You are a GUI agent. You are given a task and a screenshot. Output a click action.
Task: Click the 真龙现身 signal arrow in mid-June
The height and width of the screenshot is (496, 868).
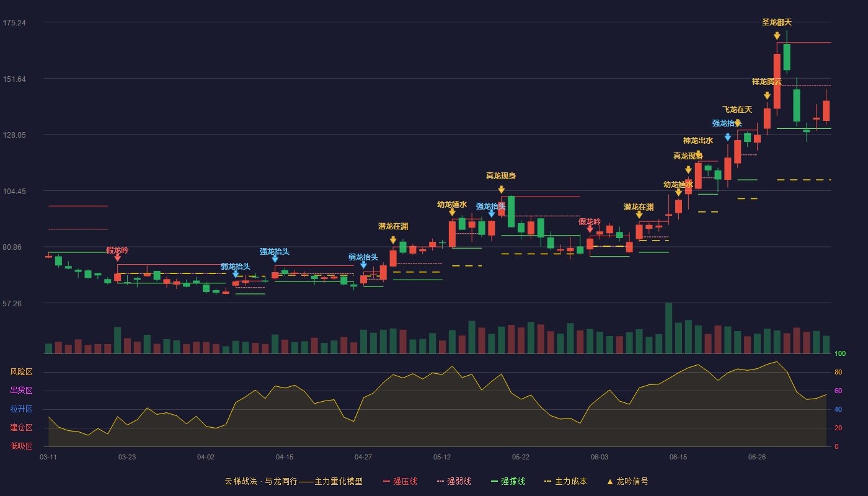tap(688, 170)
